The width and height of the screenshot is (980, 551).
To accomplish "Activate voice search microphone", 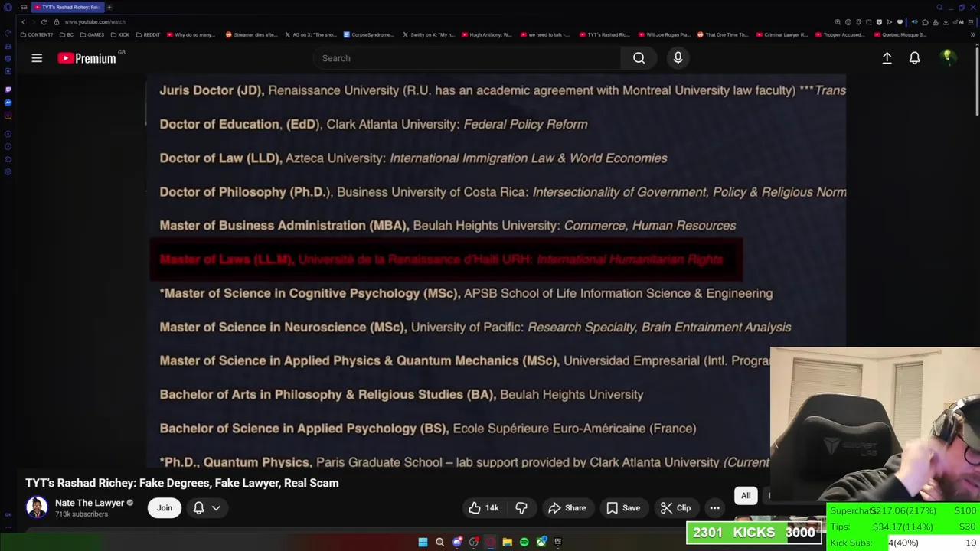I will coord(678,58).
